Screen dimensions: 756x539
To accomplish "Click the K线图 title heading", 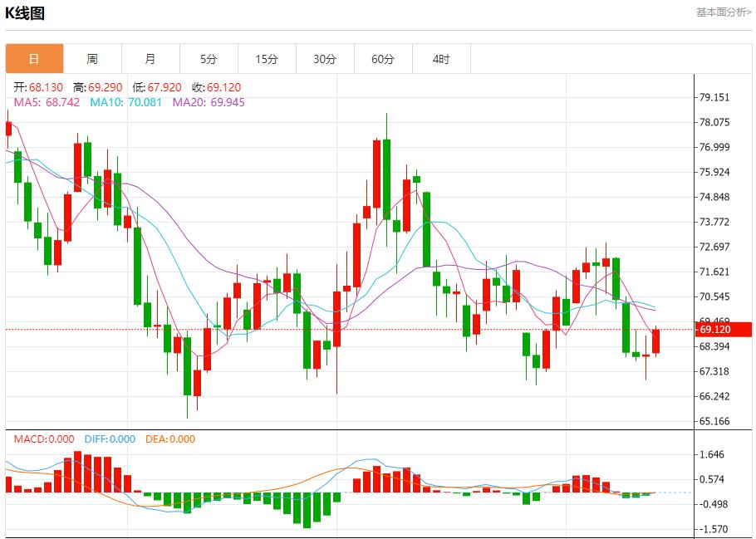I will pos(25,13).
